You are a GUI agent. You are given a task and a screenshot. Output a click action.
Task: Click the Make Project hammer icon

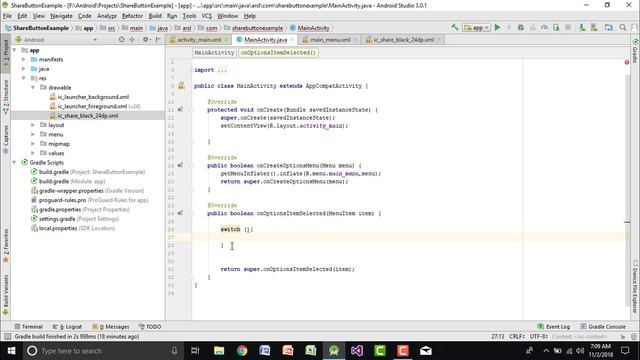pyautogui.click(x=455, y=28)
